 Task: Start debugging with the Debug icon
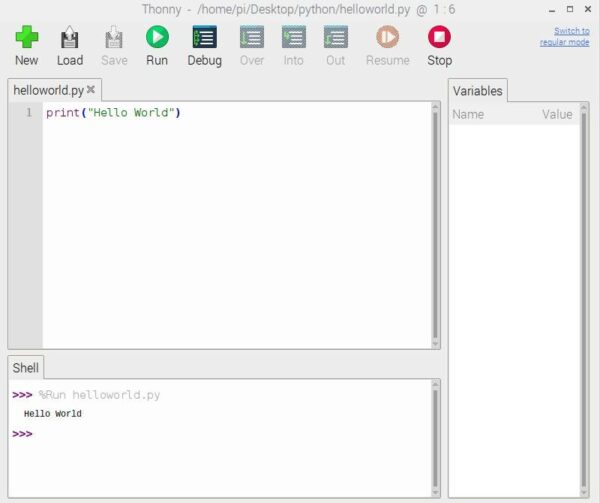click(204, 38)
